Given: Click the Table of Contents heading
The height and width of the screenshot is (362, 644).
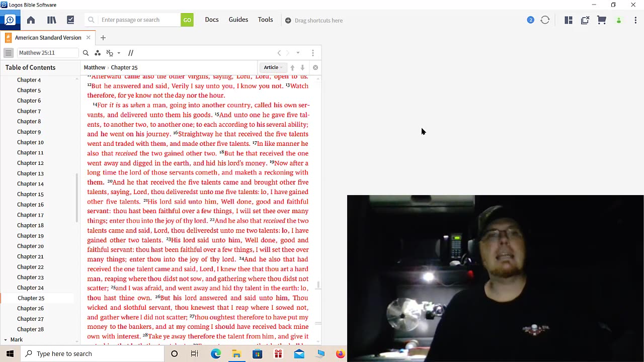Looking at the screenshot, I should [x=31, y=67].
